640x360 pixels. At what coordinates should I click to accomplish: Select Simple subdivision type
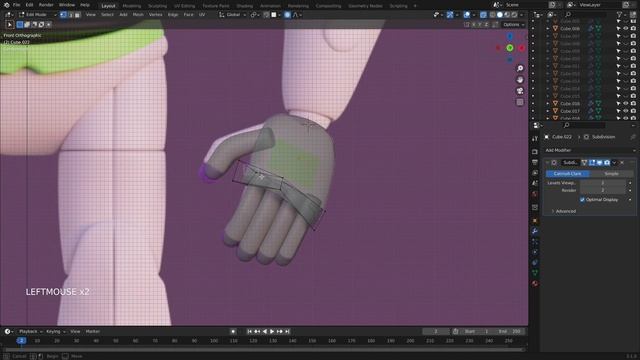[611, 174]
